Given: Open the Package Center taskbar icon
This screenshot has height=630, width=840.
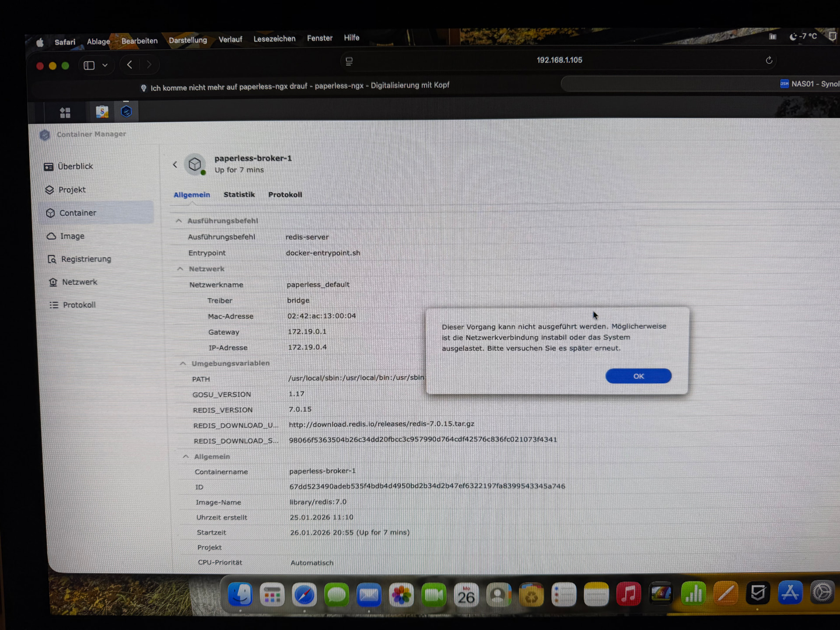Looking at the screenshot, I should [x=102, y=112].
